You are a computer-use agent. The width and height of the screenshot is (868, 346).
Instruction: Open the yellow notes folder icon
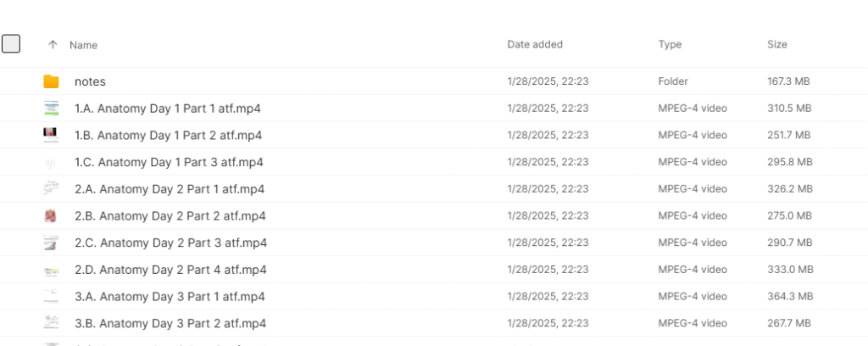pyautogui.click(x=51, y=81)
